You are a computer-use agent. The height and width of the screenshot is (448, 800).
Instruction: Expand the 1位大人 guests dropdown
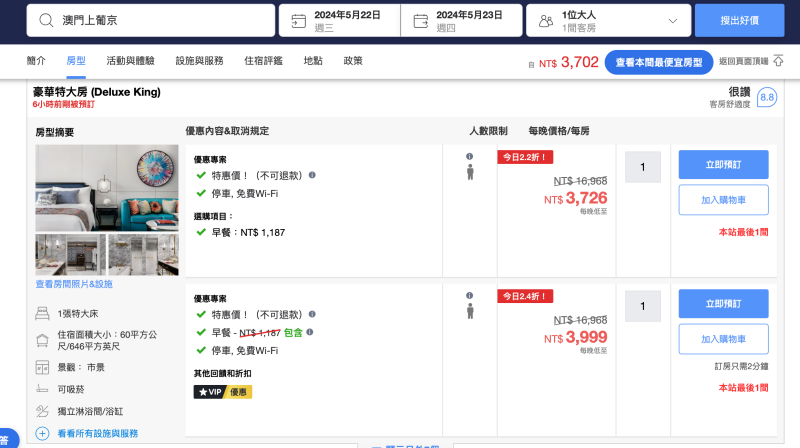(x=677, y=20)
